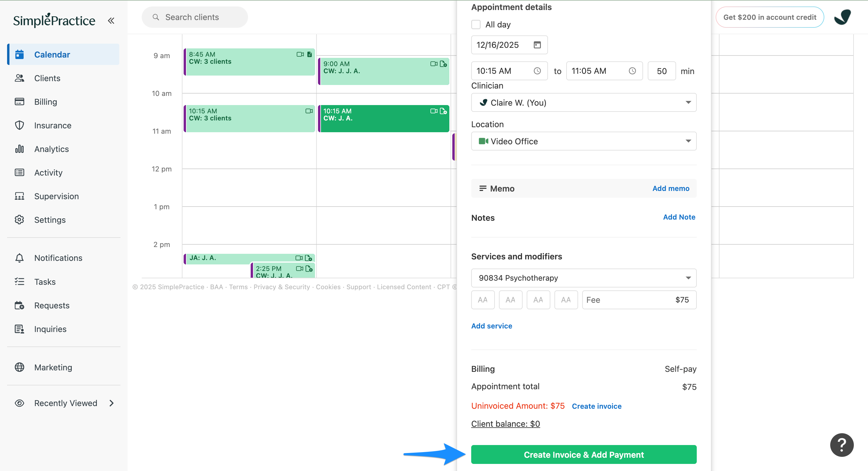Click the Fee $75 field

pyautogui.click(x=639, y=300)
